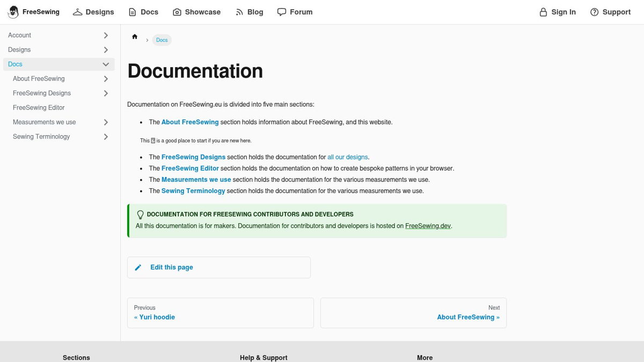Click the pencil icon in Edit this page
This screenshot has width=644, height=362.
point(138,267)
